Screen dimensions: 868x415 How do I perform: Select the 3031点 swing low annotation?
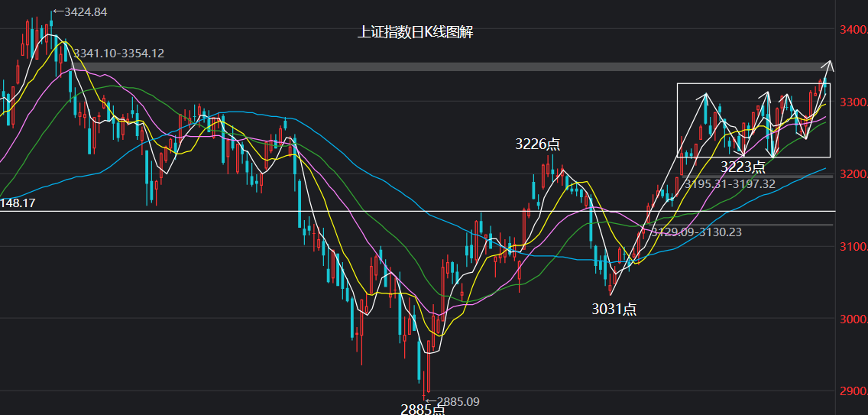tap(614, 309)
